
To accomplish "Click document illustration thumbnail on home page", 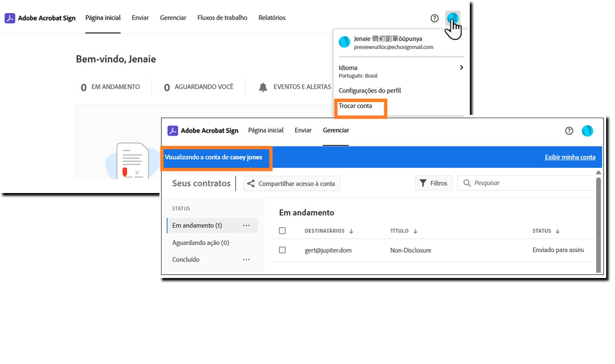I will [132, 160].
